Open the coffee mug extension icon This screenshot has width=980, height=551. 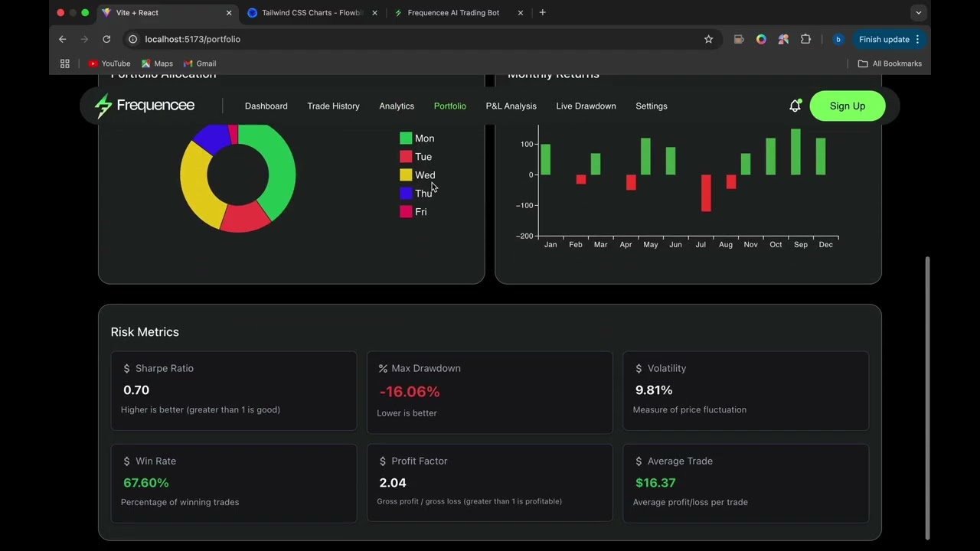739,39
